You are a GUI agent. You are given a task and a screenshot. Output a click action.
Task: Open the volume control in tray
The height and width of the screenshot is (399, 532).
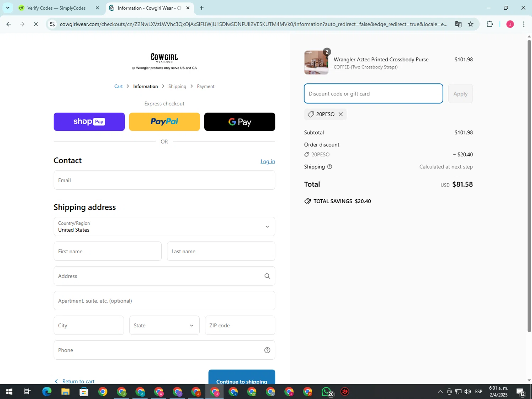(467, 392)
